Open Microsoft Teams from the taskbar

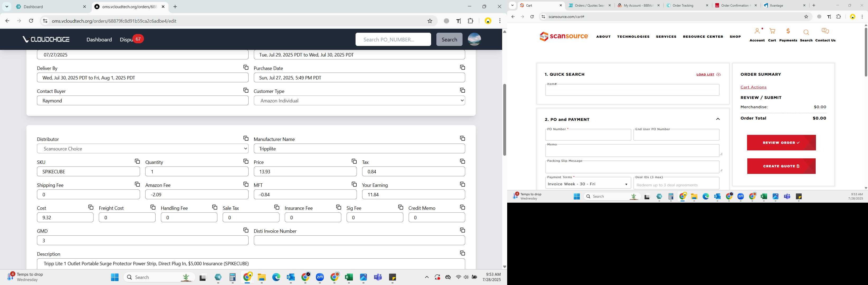tap(378, 277)
